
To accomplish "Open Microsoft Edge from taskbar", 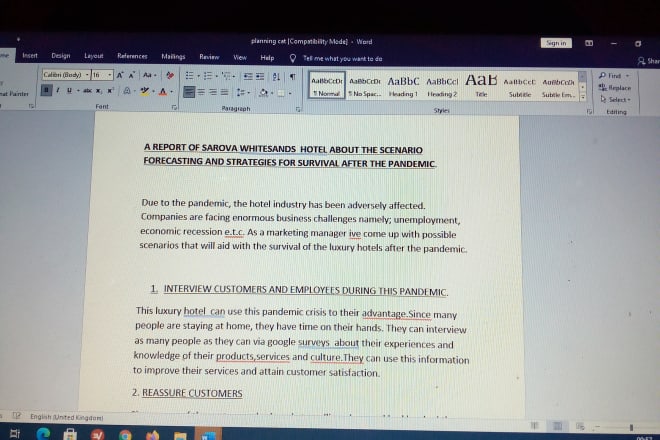I will point(43,433).
